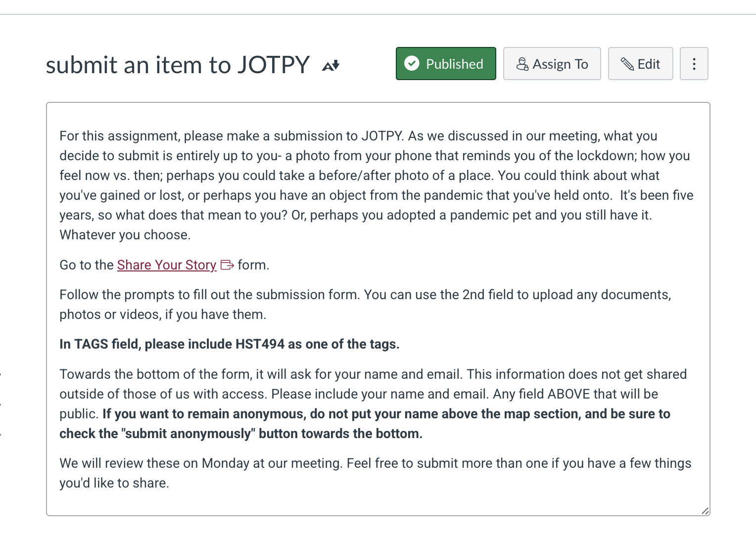The image size is (756, 533).
Task: Click the pencil icon on Edit
Action: click(x=627, y=64)
